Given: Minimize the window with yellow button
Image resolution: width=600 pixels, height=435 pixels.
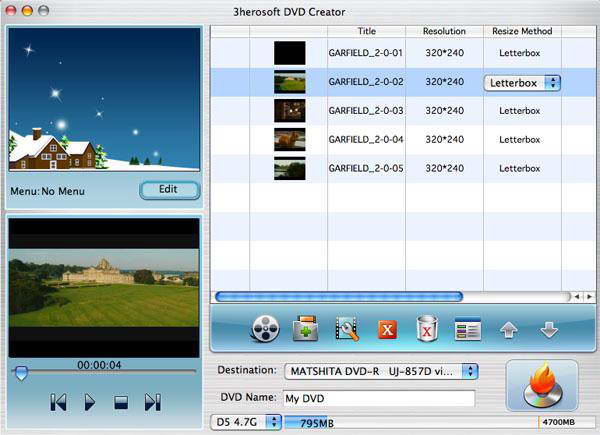Looking at the screenshot, I should pos(27,10).
